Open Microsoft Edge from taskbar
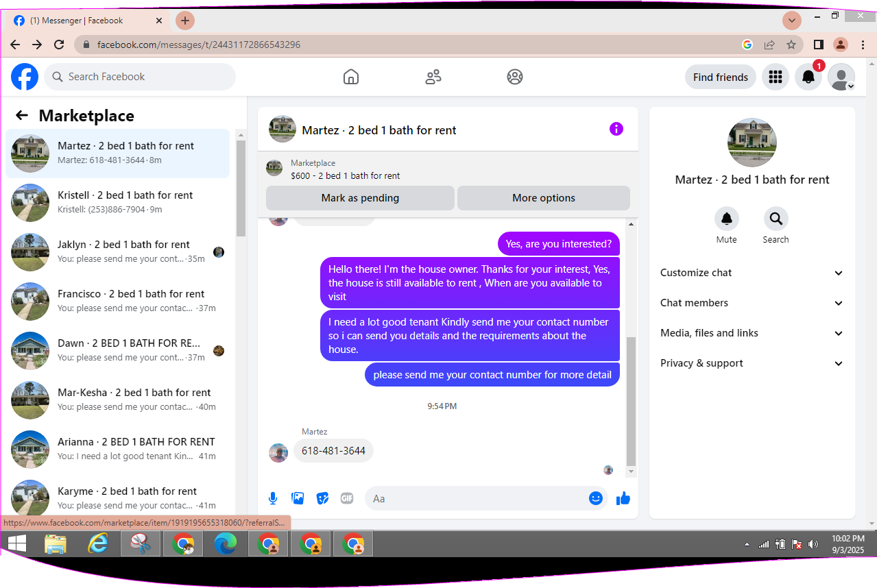 226,544
